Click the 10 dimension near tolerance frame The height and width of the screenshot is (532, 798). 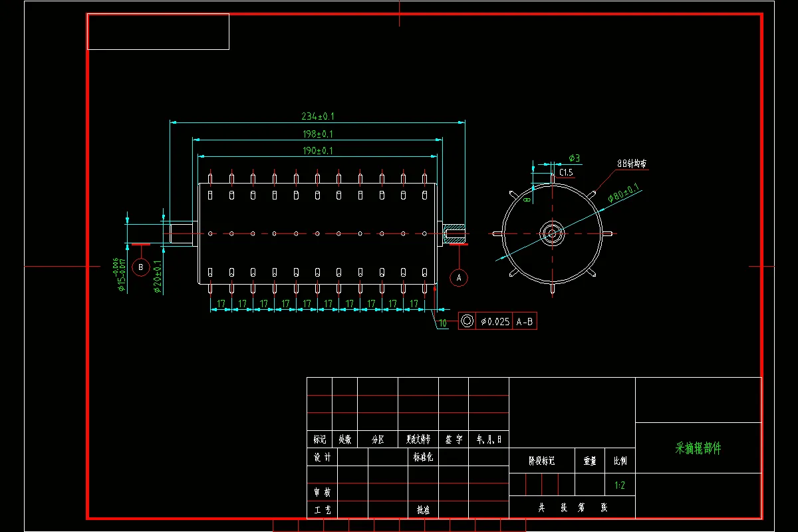(x=442, y=323)
